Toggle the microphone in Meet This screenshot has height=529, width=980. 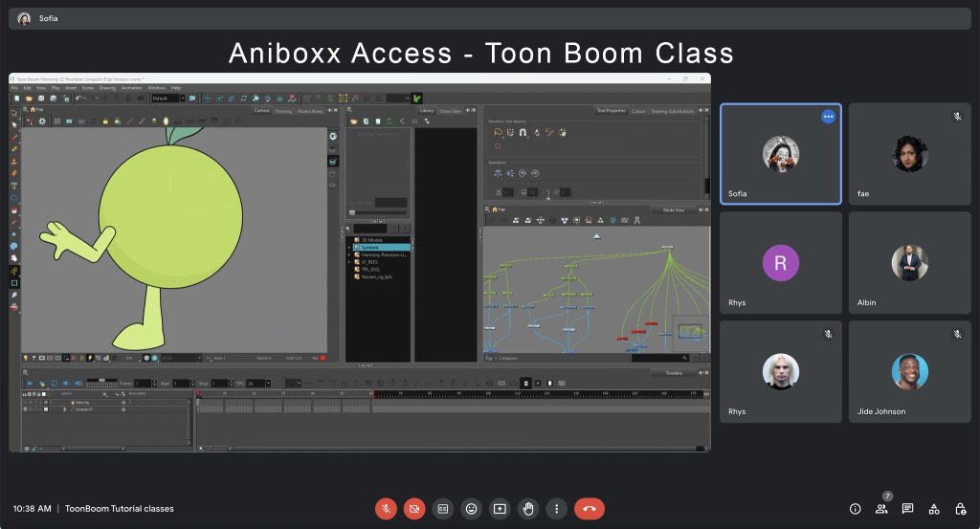coord(387,509)
